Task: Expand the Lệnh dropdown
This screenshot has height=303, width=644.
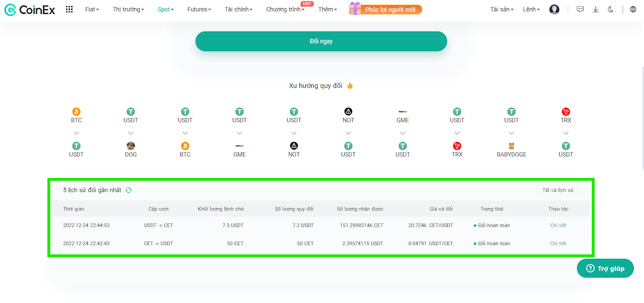Action: 531,9
